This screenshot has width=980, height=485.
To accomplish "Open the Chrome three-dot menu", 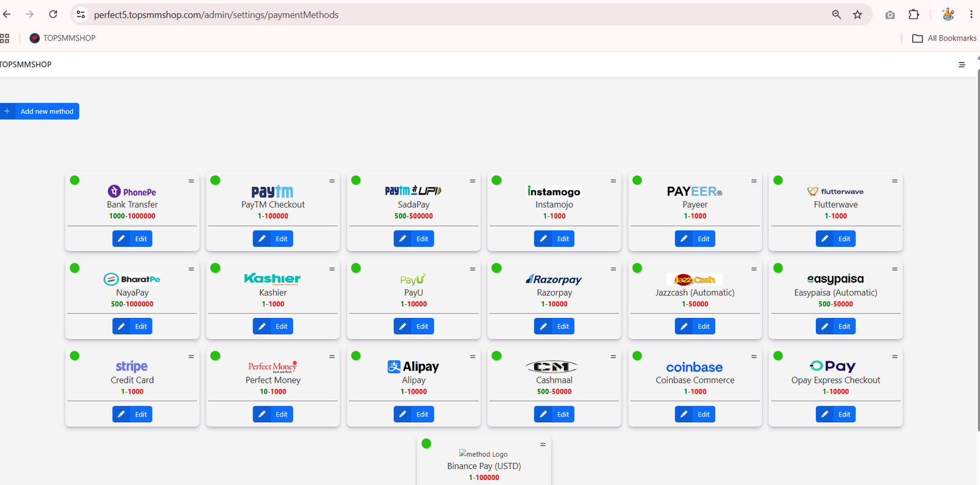I will pyautogui.click(x=971, y=14).
